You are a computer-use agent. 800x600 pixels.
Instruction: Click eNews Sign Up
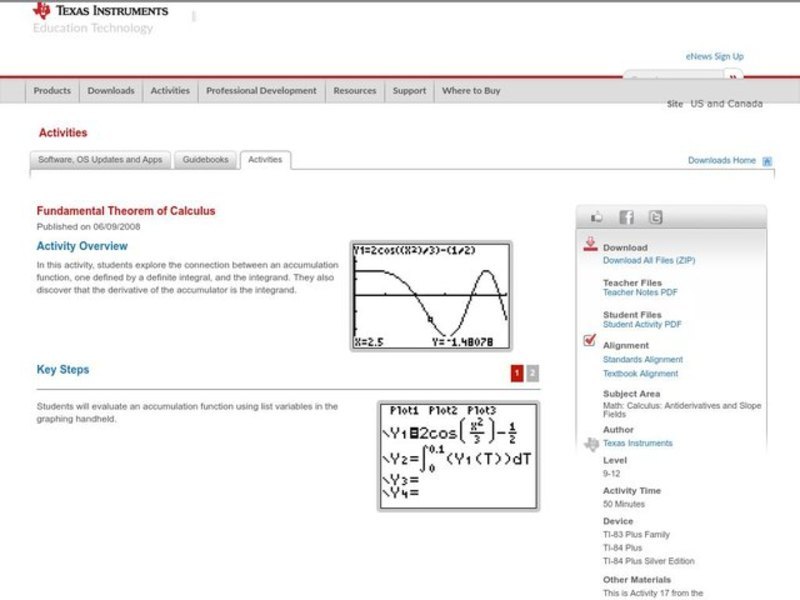tap(716, 56)
